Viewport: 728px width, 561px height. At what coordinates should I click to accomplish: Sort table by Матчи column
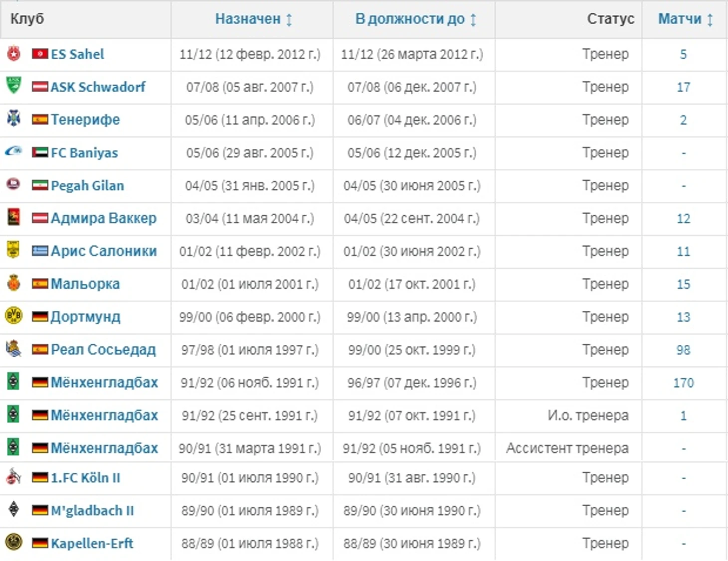[x=685, y=19]
